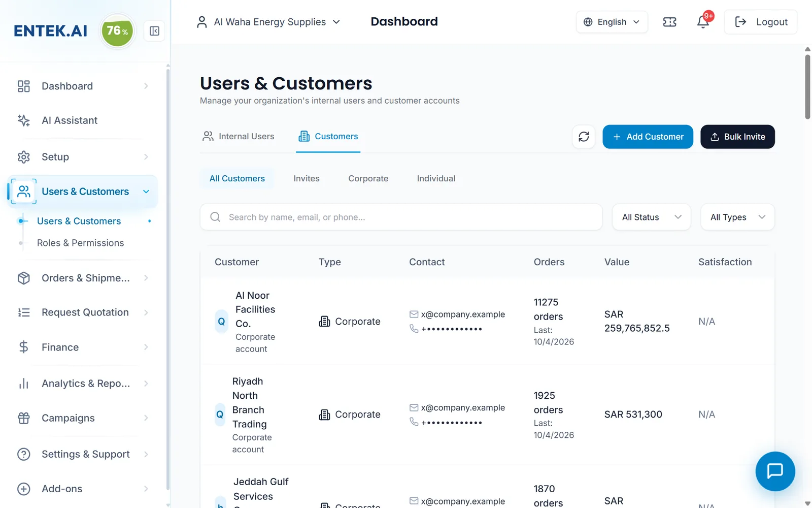This screenshot has height=508, width=812.
Task: Click the Riyadh North Branch Trading customer name
Action: coord(250,402)
